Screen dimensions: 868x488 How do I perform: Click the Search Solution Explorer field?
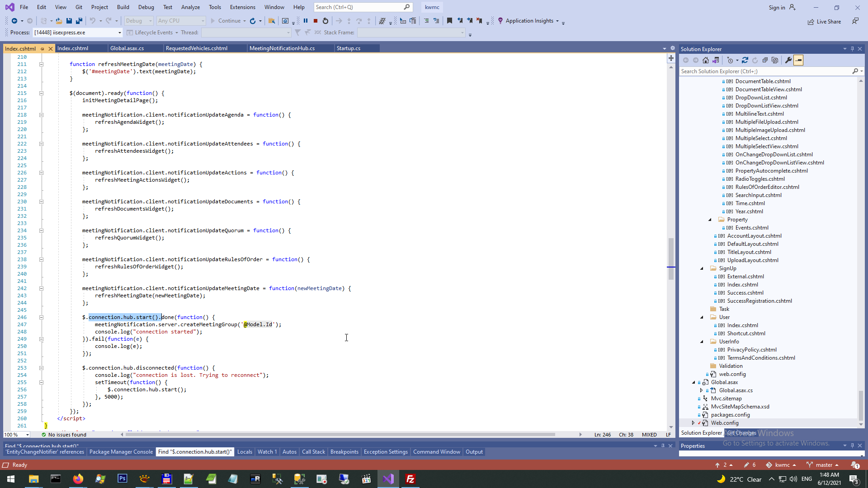765,71
